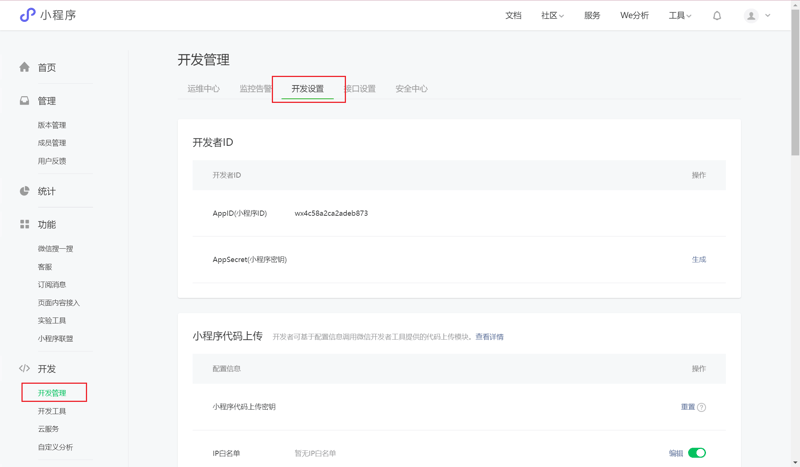
Task: Open 微信搜一搜 in sidebar
Action: pos(56,249)
